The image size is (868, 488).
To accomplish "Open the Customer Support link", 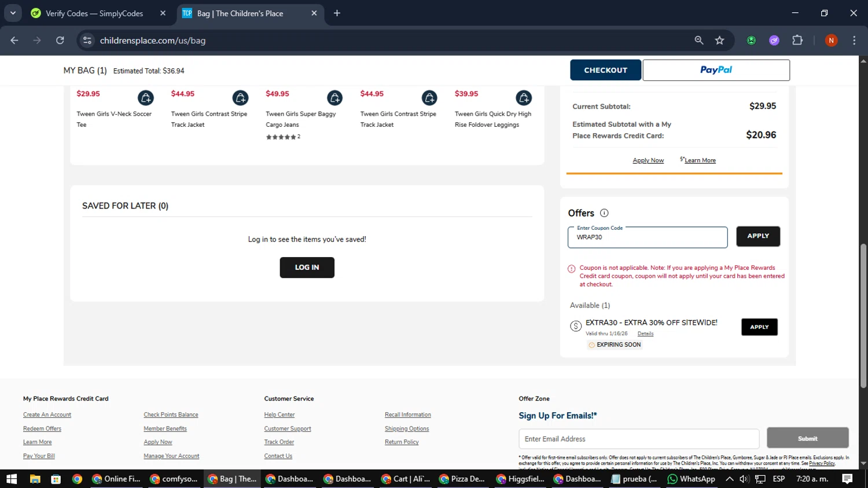I will pyautogui.click(x=288, y=429).
